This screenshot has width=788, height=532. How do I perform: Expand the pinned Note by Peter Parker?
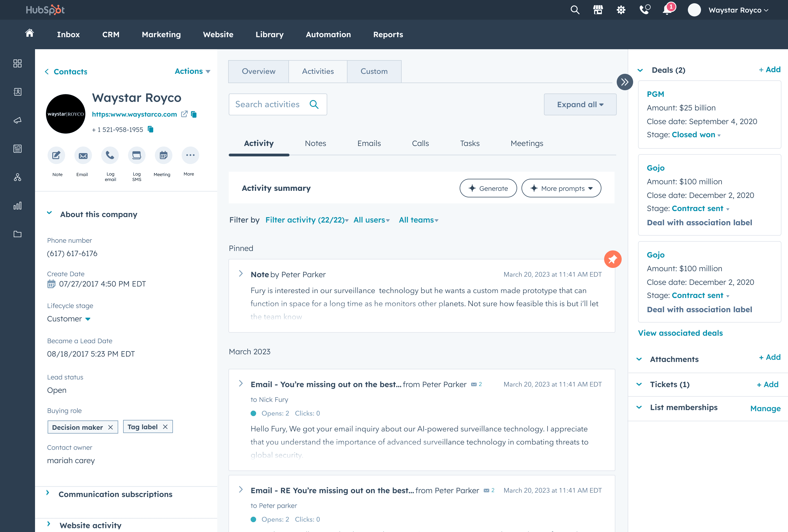pyautogui.click(x=241, y=274)
